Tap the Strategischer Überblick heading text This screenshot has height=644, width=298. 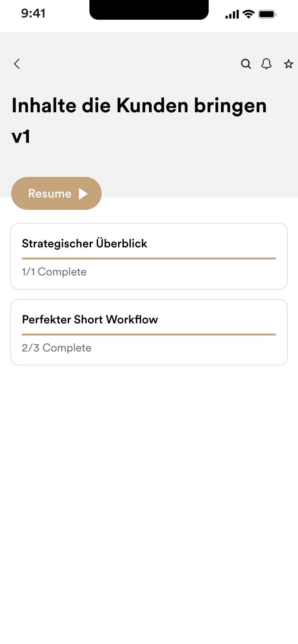(84, 243)
